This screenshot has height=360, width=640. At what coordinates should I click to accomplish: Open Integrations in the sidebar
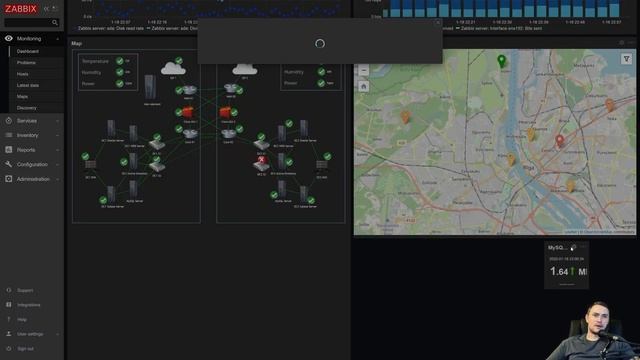[x=29, y=305]
